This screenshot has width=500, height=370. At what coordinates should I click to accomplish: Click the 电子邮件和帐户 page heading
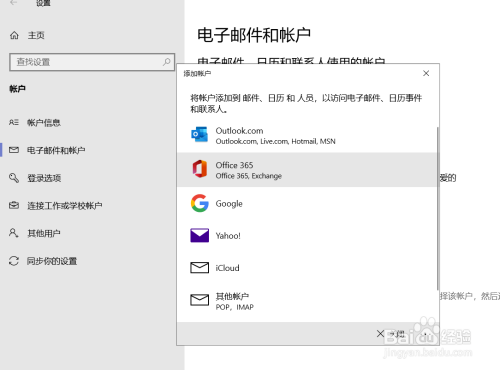point(254,35)
